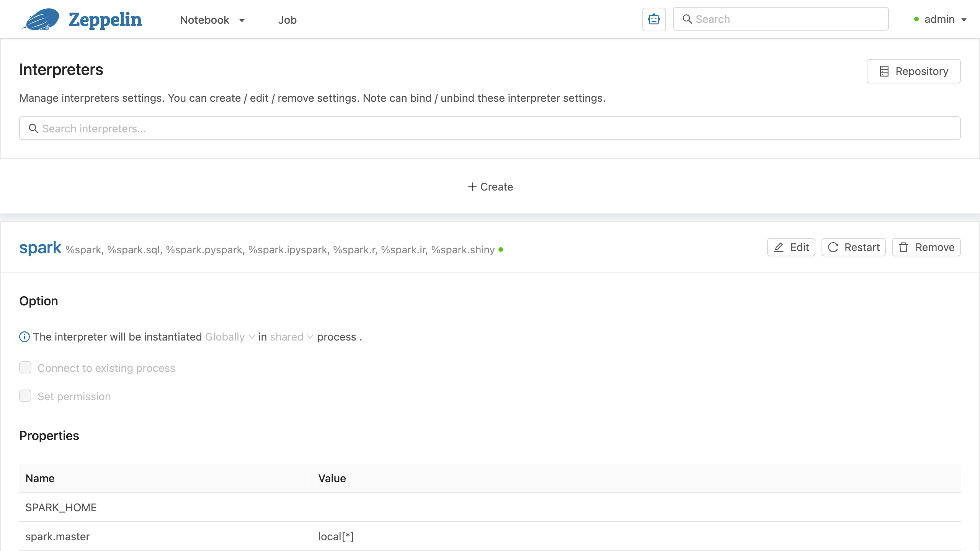
Task: Click the local[*] value cell
Action: point(336,536)
